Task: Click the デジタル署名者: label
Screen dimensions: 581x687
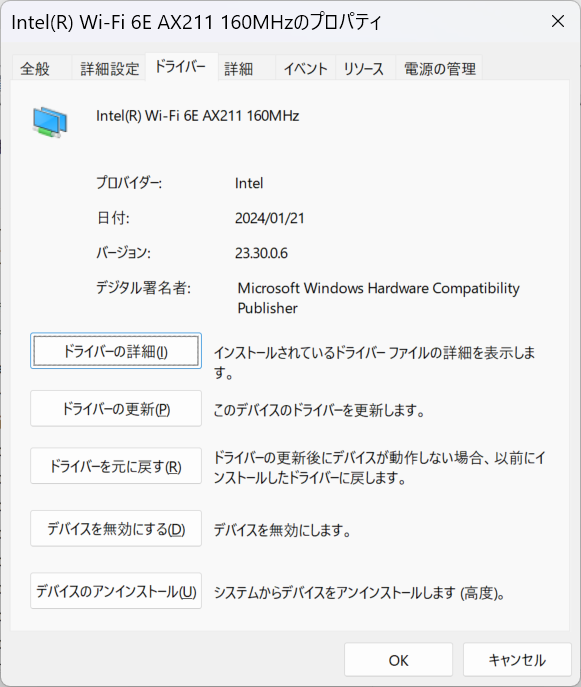Action: [143, 288]
